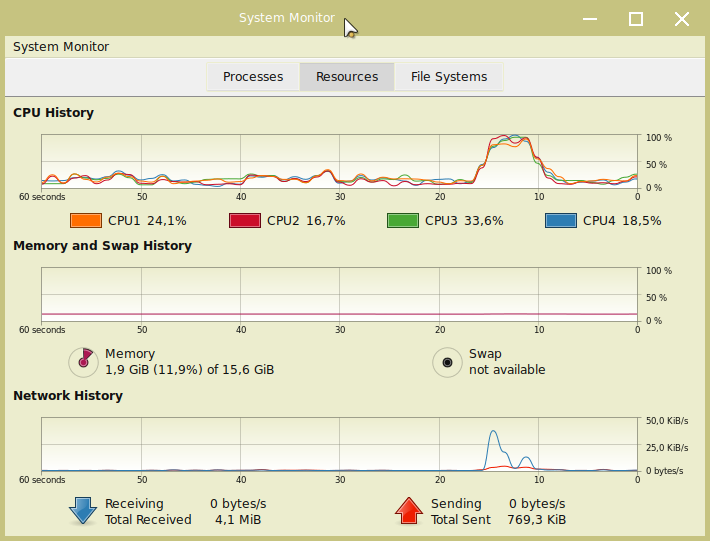Minimize the System Monitor window
The height and width of the screenshot is (541, 710).
(x=590, y=19)
